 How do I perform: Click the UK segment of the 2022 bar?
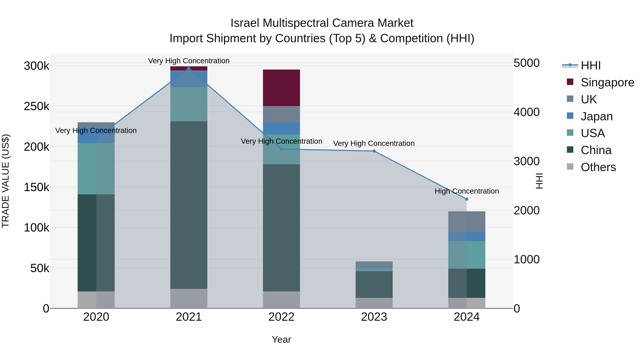(x=282, y=114)
